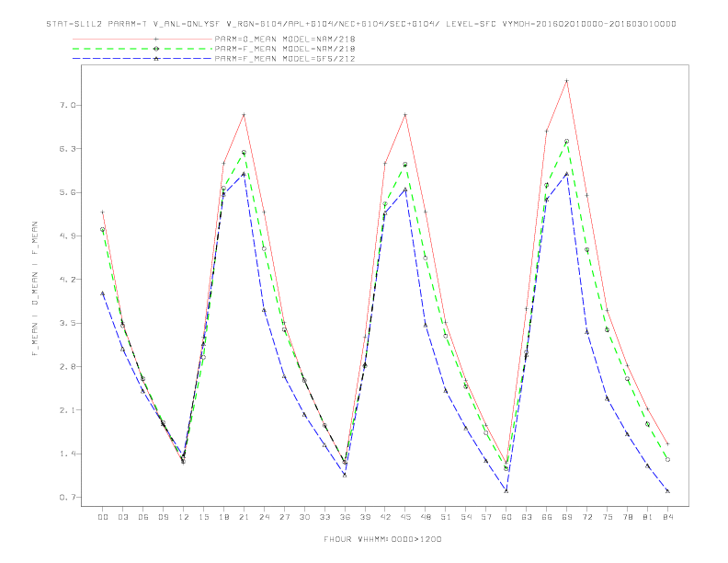This screenshot has height=563, width=728.
Task: Click x-axis tick label 00
Action: pos(103,517)
